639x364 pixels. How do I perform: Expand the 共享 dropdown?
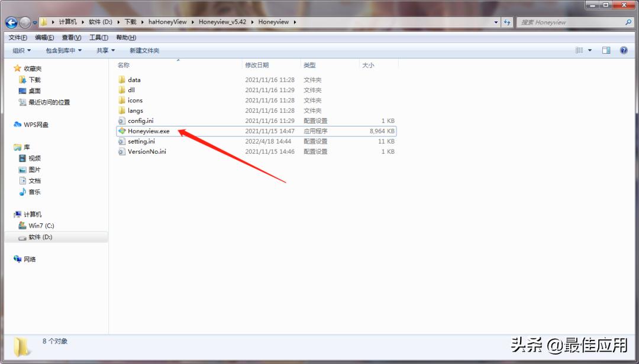pos(105,51)
